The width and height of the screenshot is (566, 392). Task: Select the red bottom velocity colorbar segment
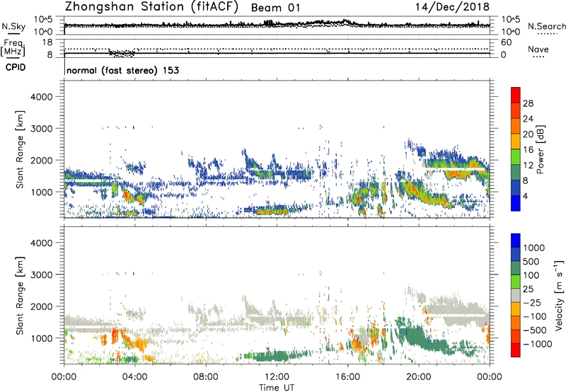tap(516, 350)
